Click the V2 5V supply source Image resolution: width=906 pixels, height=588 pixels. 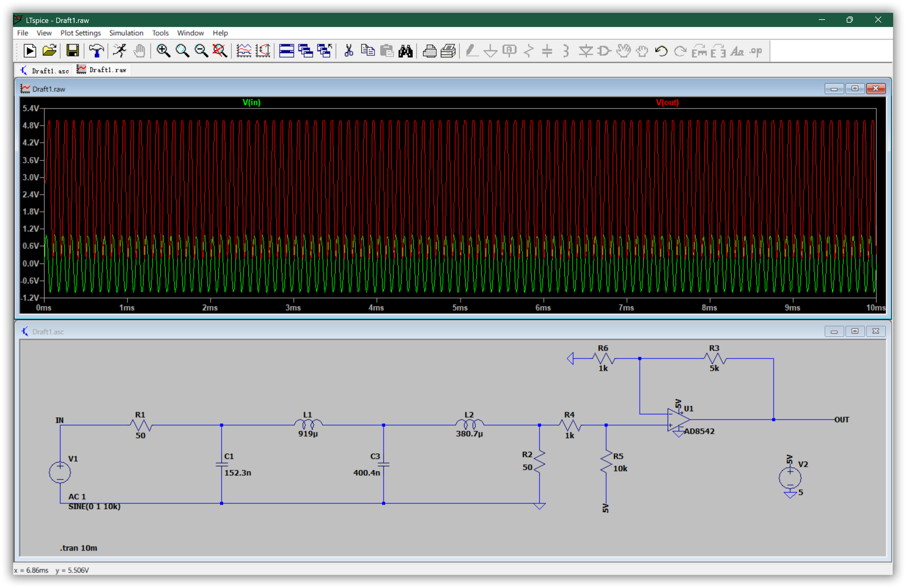tap(790, 478)
